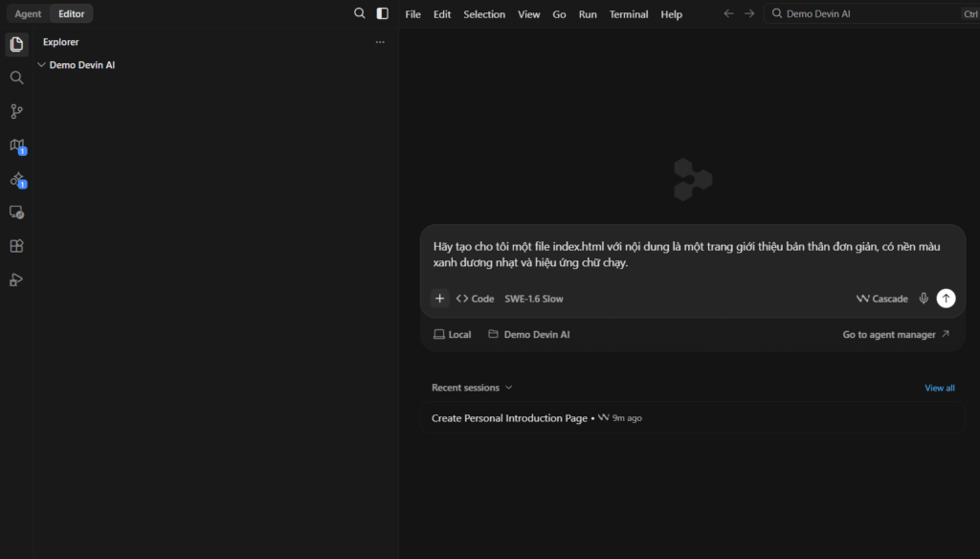
Task: Click the magnifier icon next to Editor tab
Action: click(x=360, y=13)
